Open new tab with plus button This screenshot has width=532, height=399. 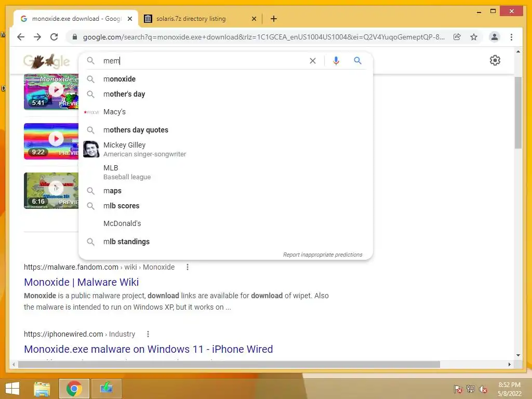tap(274, 19)
